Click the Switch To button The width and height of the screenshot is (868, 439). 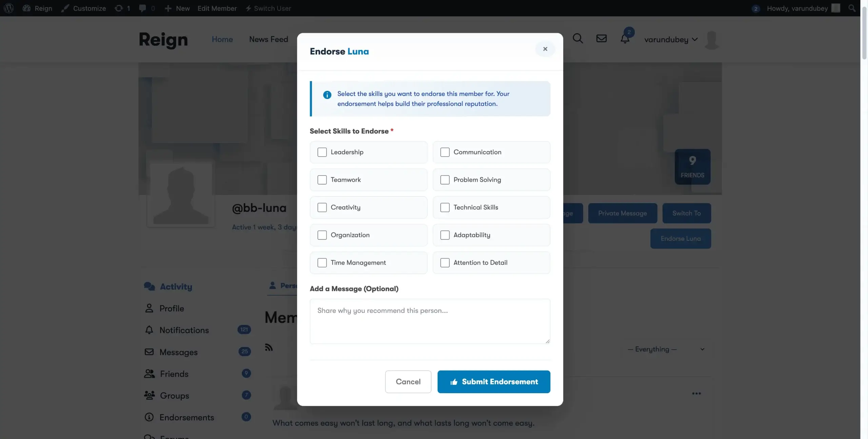(x=687, y=213)
